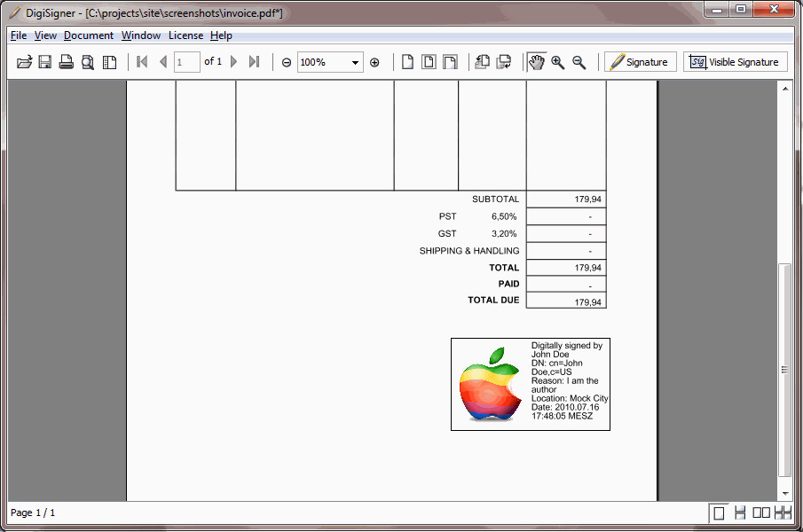Jump to the last page arrow

click(x=254, y=62)
